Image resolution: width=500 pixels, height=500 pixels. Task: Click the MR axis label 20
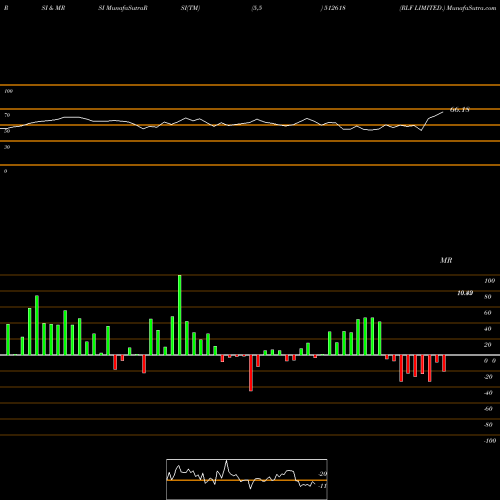[x=488, y=345]
